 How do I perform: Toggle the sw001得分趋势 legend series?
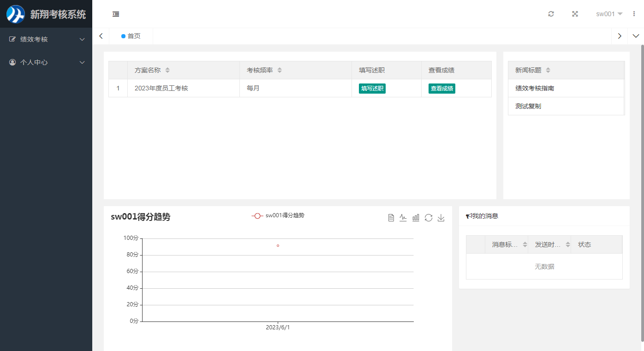[278, 215]
